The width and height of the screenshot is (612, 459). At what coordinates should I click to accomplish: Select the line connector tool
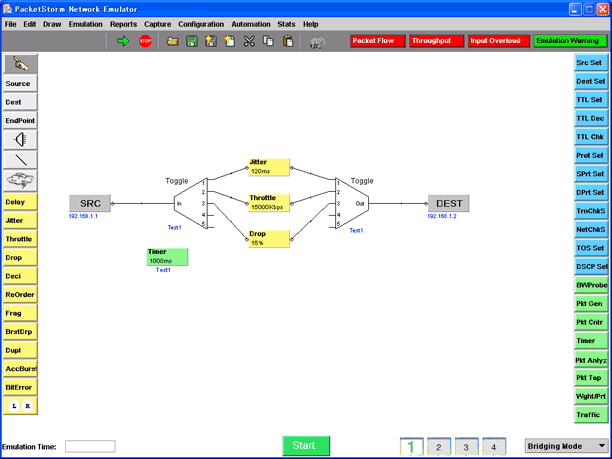point(21,160)
